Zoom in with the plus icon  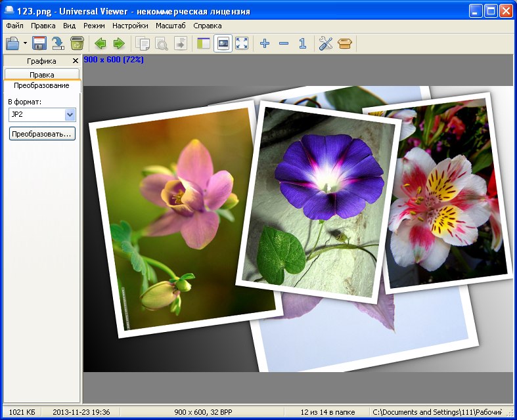pos(265,43)
